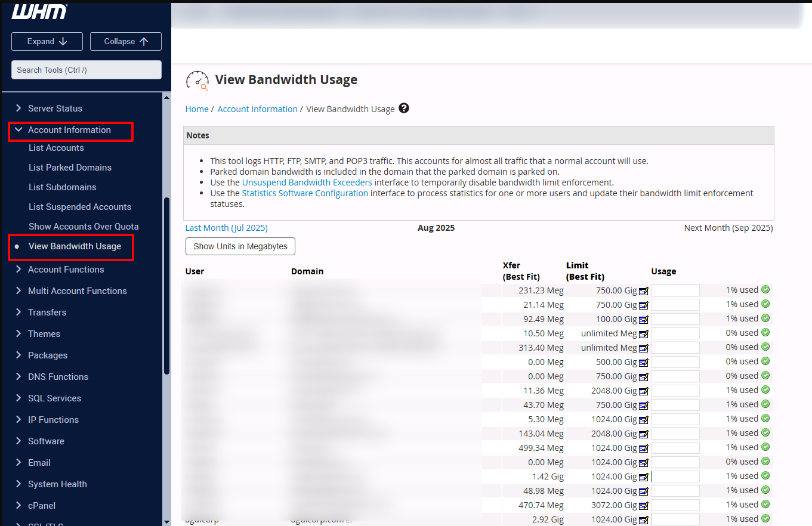Click green check icon for 1.42 Gig row
This screenshot has height=526, width=812.
(x=765, y=476)
